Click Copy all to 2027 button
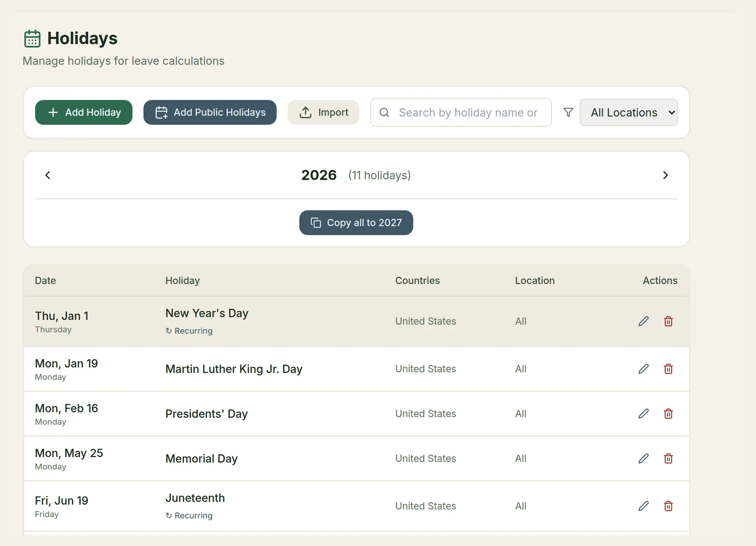The height and width of the screenshot is (546, 756). pos(356,223)
